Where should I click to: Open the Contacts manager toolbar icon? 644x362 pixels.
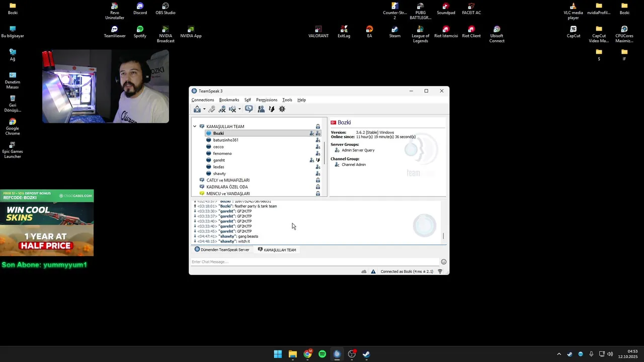point(261,109)
